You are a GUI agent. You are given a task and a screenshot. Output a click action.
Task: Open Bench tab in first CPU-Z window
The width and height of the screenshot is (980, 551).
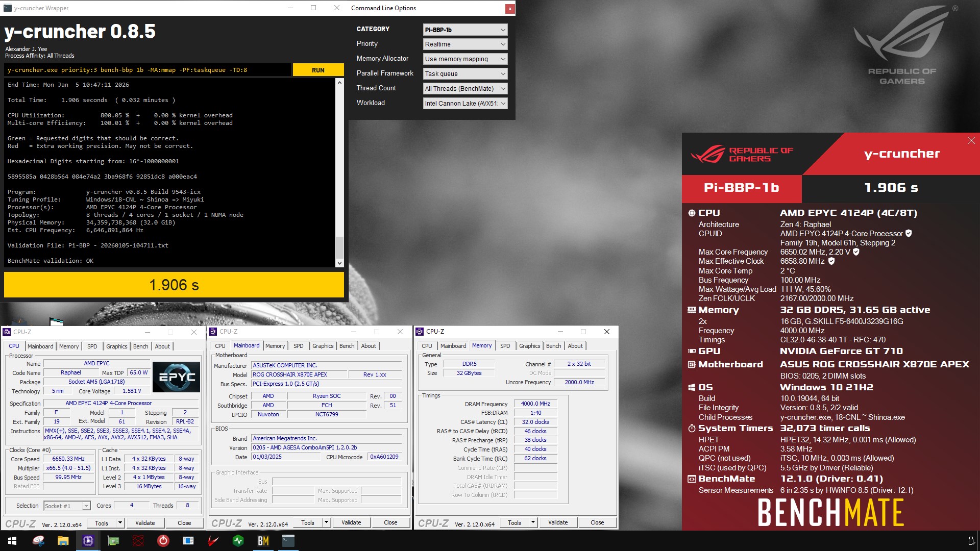point(140,346)
